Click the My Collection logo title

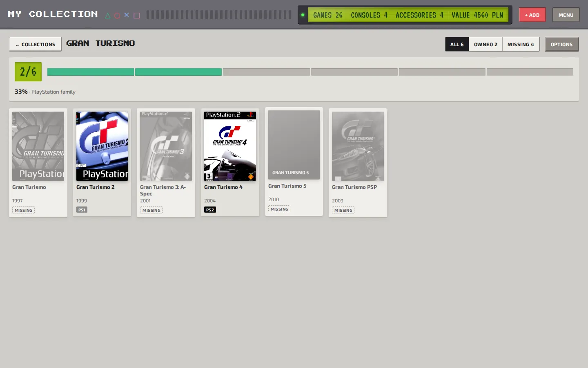tap(53, 14)
